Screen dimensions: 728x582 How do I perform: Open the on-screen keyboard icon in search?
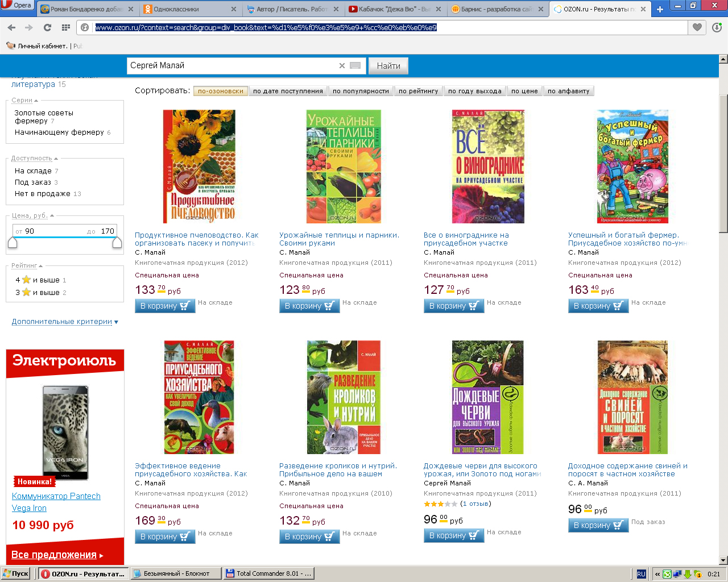(355, 65)
